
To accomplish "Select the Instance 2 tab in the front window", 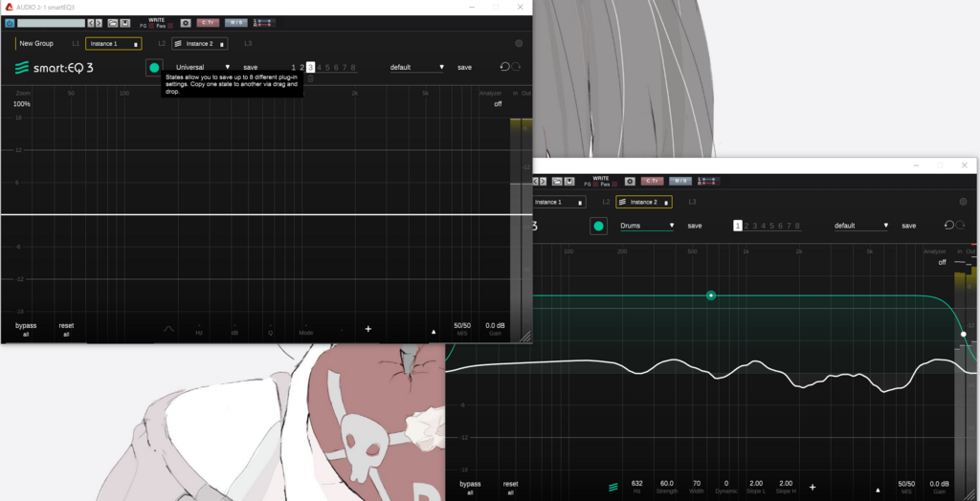I will coord(199,44).
